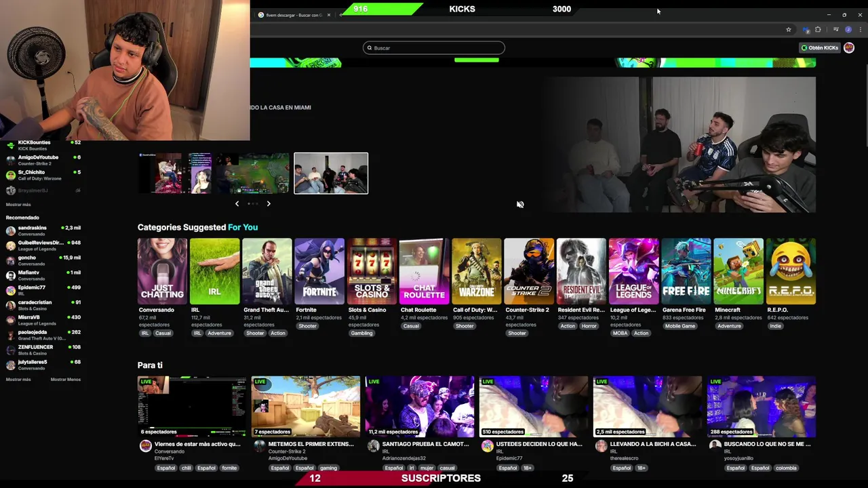Open the KICKBounties channel in the sidebar
The height and width of the screenshot is (488, 868).
(x=43, y=144)
